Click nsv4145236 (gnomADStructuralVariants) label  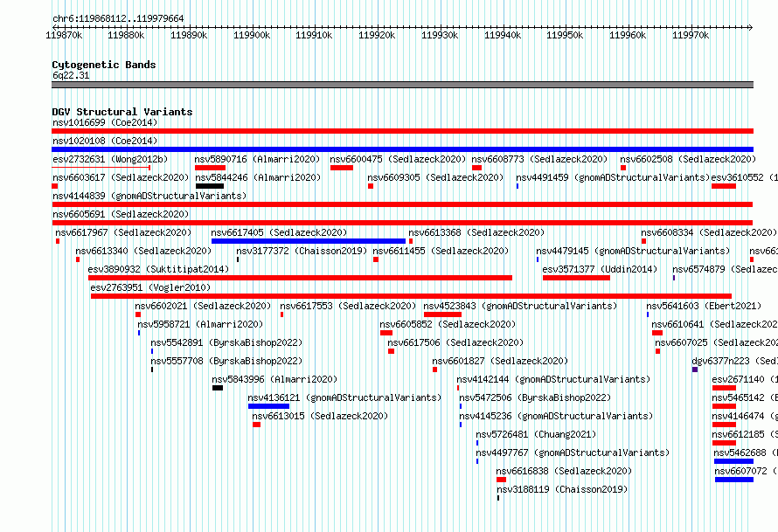[556, 416]
